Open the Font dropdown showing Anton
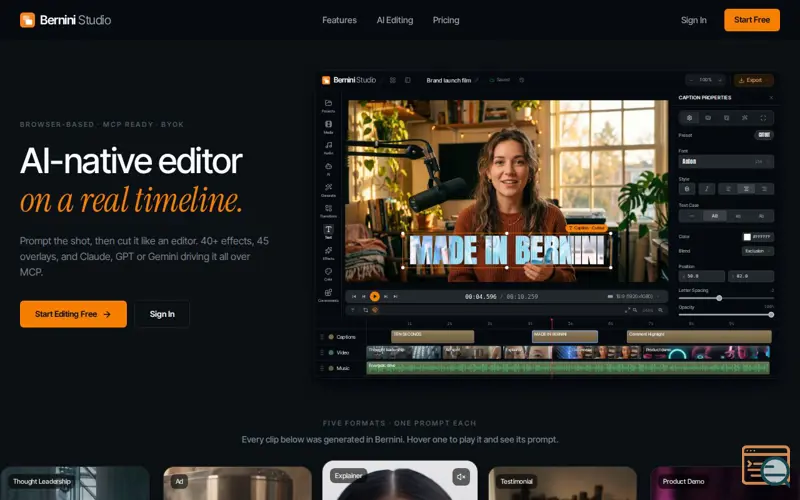Screen dimensions: 800x500 click(726, 161)
